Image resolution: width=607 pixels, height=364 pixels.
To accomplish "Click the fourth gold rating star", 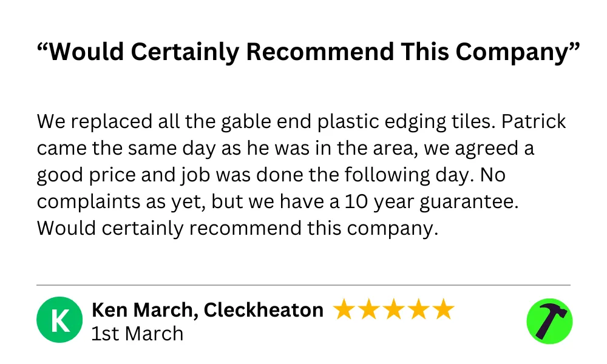I will tap(419, 310).
